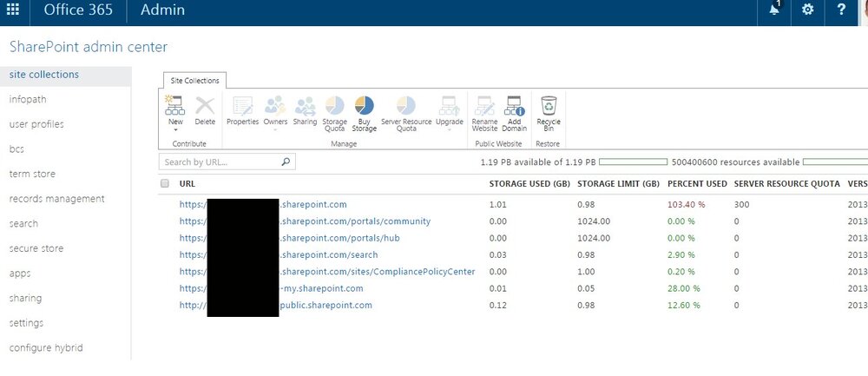Open the Office 365 app launcher grid
The height and width of the screenshot is (376, 868).
click(x=13, y=10)
